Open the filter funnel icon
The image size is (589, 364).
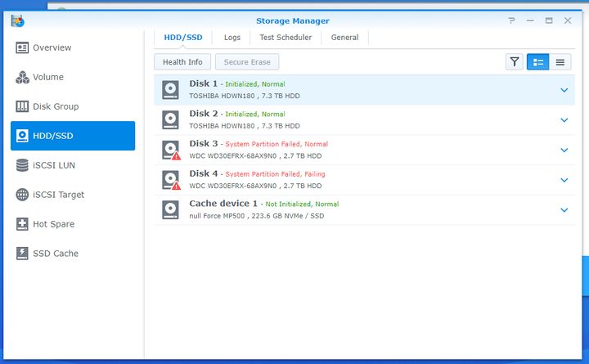pyautogui.click(x=514, y=61)
